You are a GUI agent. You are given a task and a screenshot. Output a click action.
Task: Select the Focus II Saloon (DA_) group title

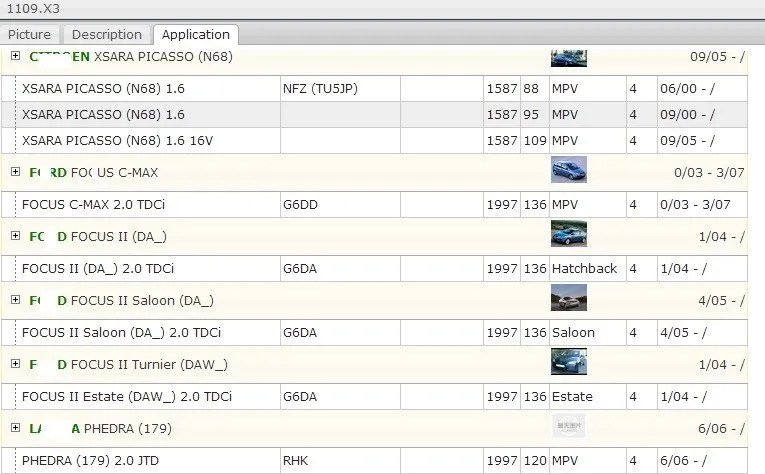coord(121,300)
